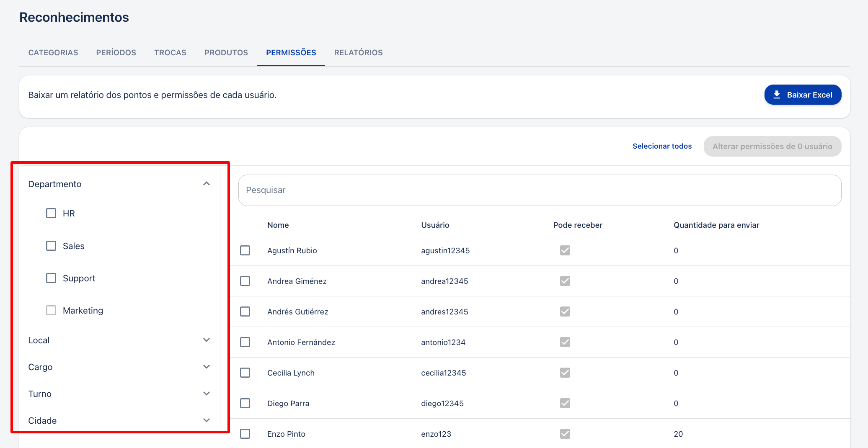Screen dimensions: 868x448
Task: Click username enzo123
Action: point(436,434)
